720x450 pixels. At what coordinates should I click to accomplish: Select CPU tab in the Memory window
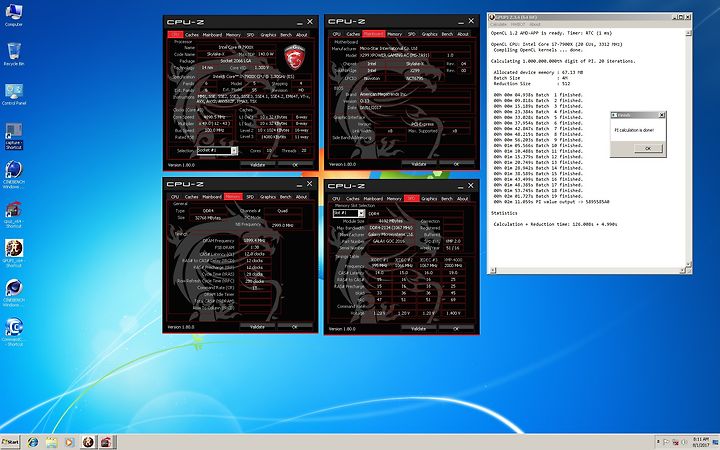point(175,197)
